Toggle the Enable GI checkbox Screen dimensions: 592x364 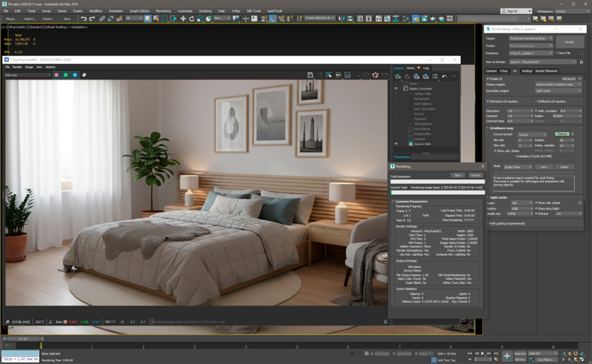(488, 79)
